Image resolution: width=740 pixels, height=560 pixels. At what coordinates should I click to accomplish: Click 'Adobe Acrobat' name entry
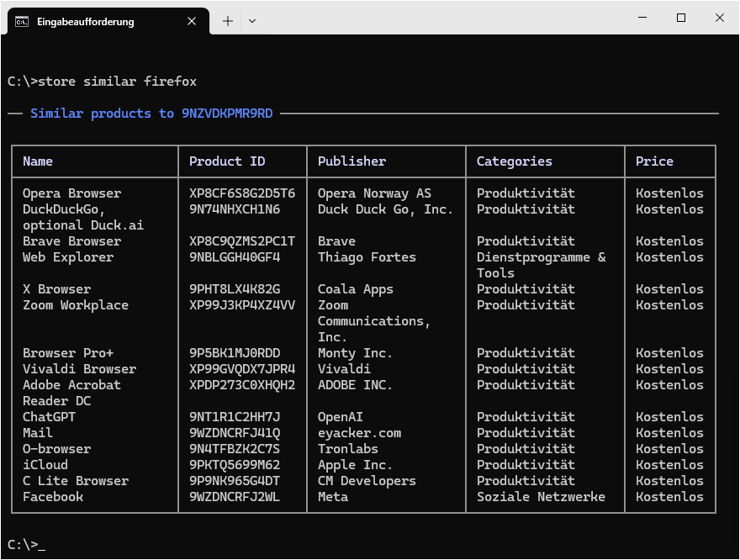tap(71, 385)
